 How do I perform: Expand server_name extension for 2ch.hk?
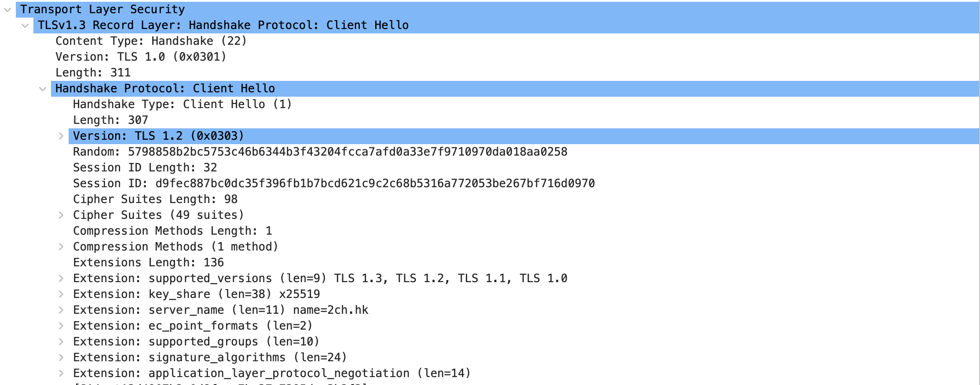click(61, 310)
